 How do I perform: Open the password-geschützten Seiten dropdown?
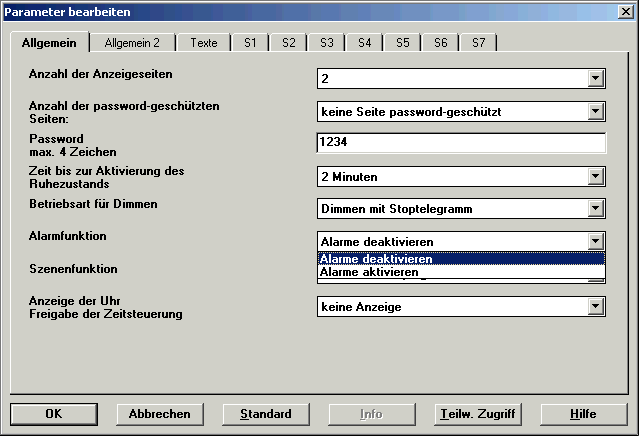596,111
